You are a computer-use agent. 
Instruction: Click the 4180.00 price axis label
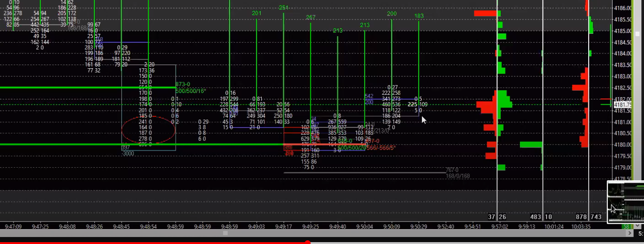623,145
